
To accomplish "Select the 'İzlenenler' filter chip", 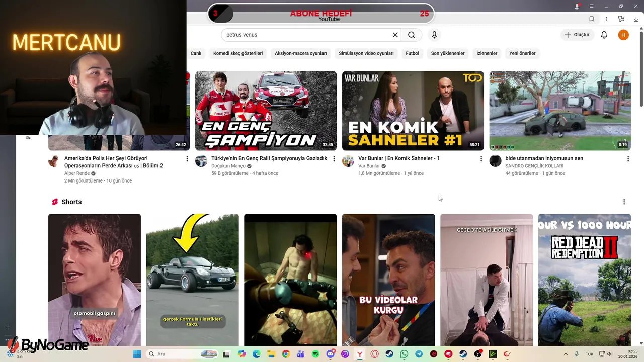I will 487,53.
